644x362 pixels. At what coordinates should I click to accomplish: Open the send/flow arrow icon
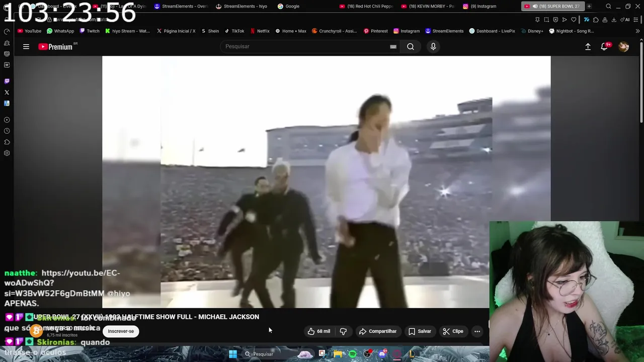pyautogui.click(x=565, y=20)
